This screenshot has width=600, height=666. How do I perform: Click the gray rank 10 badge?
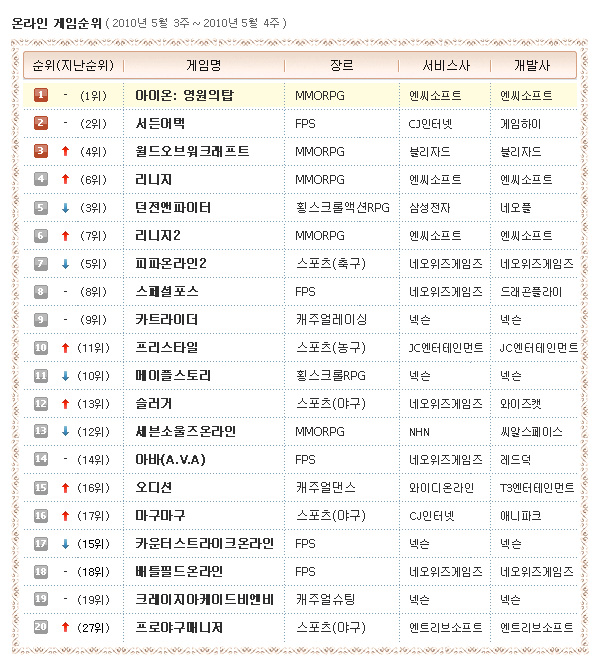click(x=41, y=347)
